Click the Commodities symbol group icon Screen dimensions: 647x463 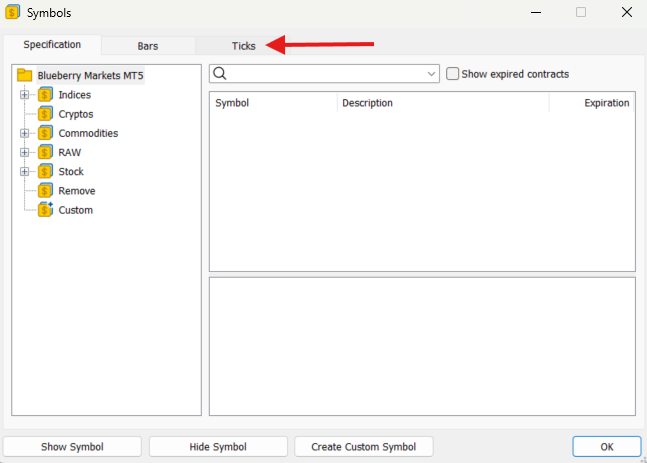pyautogui.click(x=45, y=133)
